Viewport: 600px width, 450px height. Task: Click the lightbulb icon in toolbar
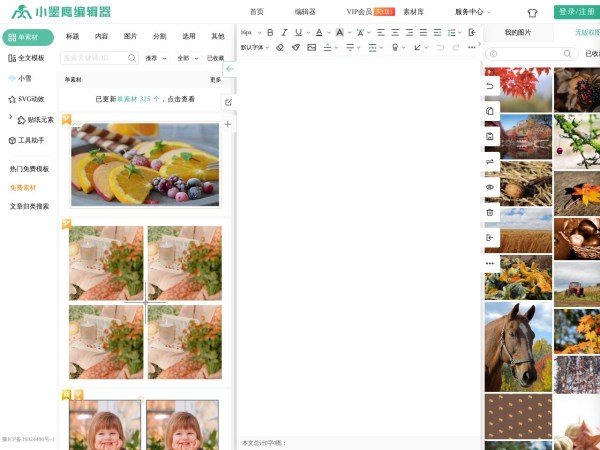click(x=395, y=47)
